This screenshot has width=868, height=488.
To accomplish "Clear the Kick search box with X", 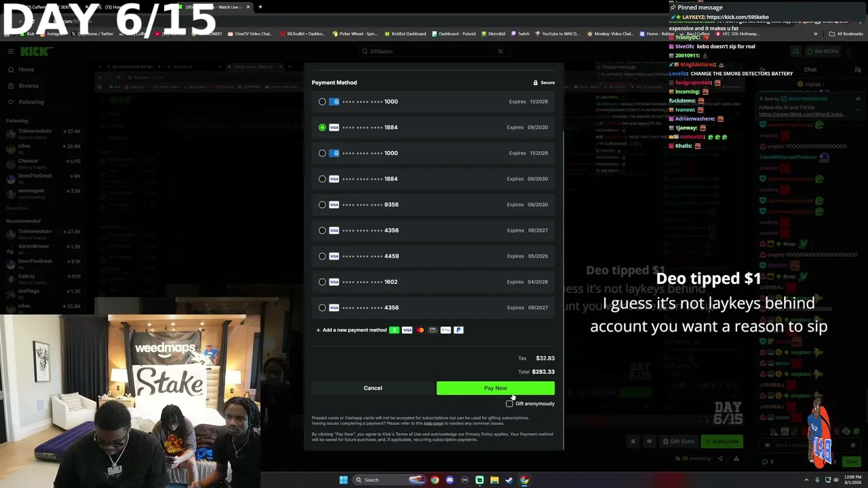I will pos(500,52).
